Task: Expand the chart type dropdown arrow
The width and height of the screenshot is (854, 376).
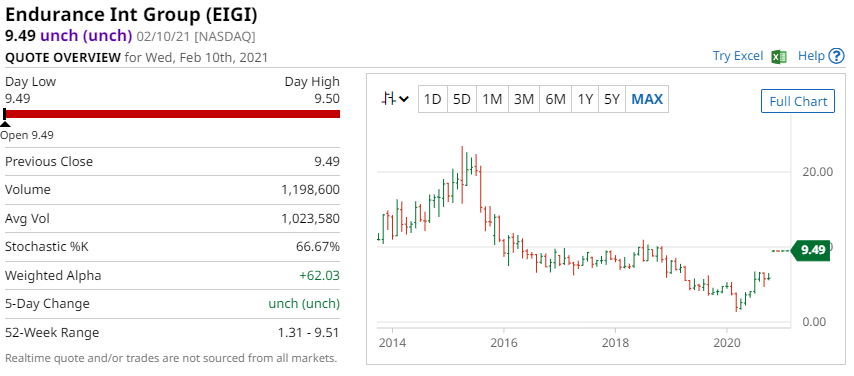Action: click(404, 99)
